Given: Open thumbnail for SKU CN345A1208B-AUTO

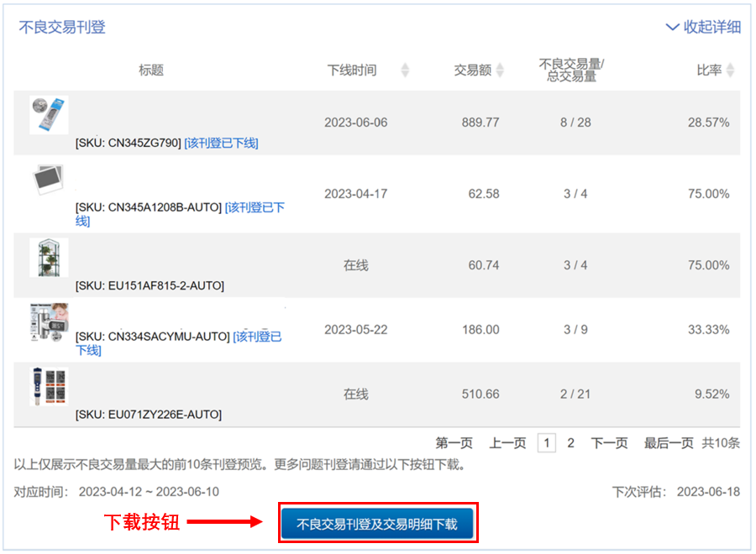Looking at the screenshot, I should 48,178.
